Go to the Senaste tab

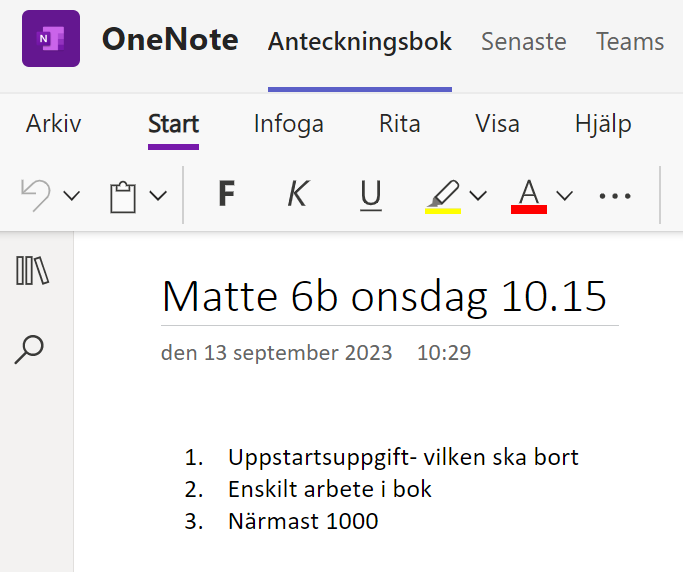[x=524, y=42]
